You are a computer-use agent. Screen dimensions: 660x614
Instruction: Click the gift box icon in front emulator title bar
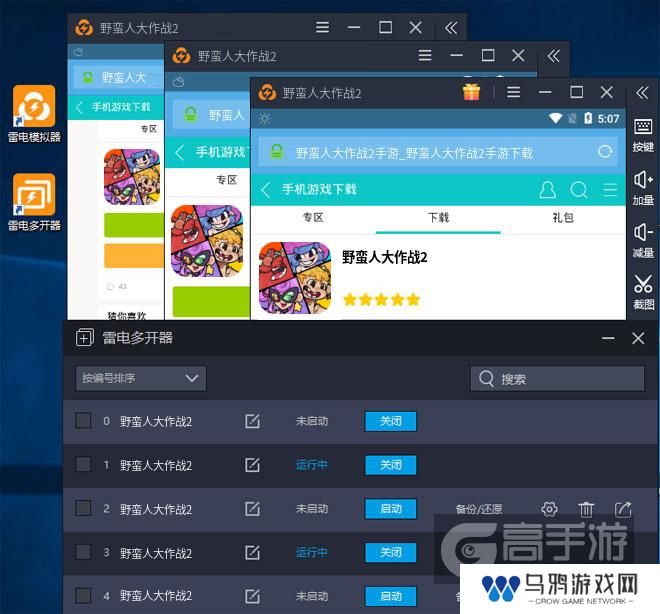coord(471,92)
